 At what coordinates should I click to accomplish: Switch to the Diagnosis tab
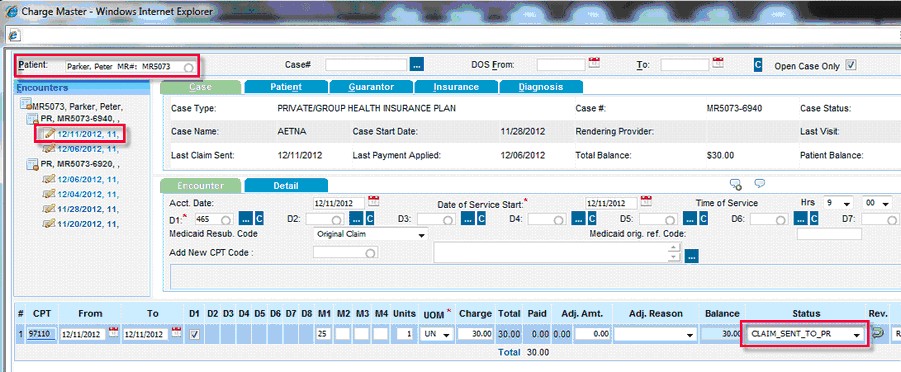(x=541, y=87)
